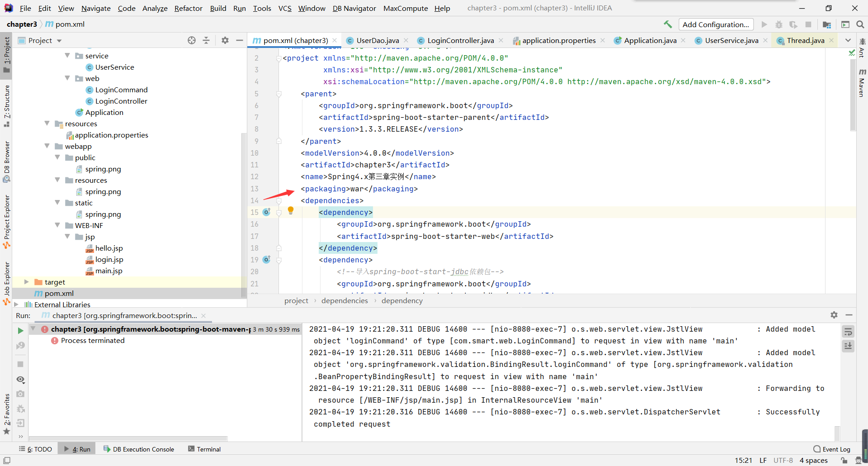Hide the Run tool window

(849, 315)
